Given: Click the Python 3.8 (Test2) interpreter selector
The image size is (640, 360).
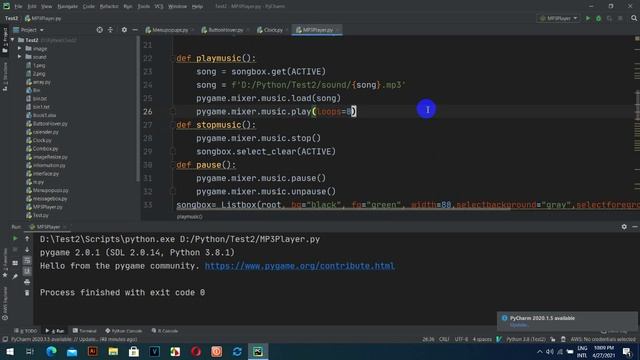Looking at the screenshot, I should (526, 339).
